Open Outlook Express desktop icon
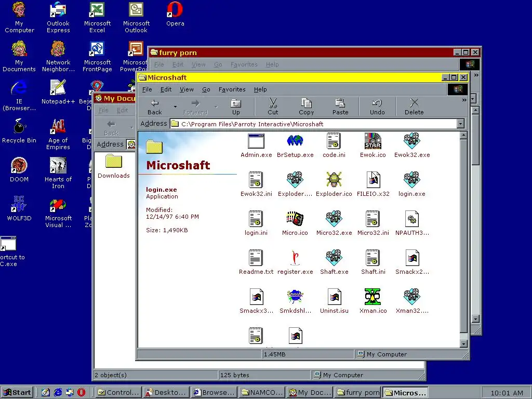This screenshot has width=532, height=399. point(58,17)
